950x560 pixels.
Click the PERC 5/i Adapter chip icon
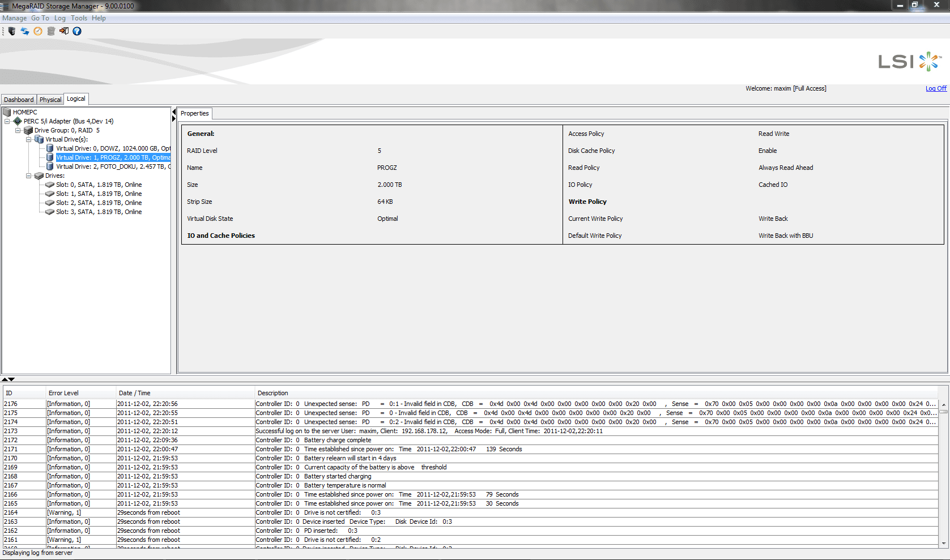coord(18,121)
